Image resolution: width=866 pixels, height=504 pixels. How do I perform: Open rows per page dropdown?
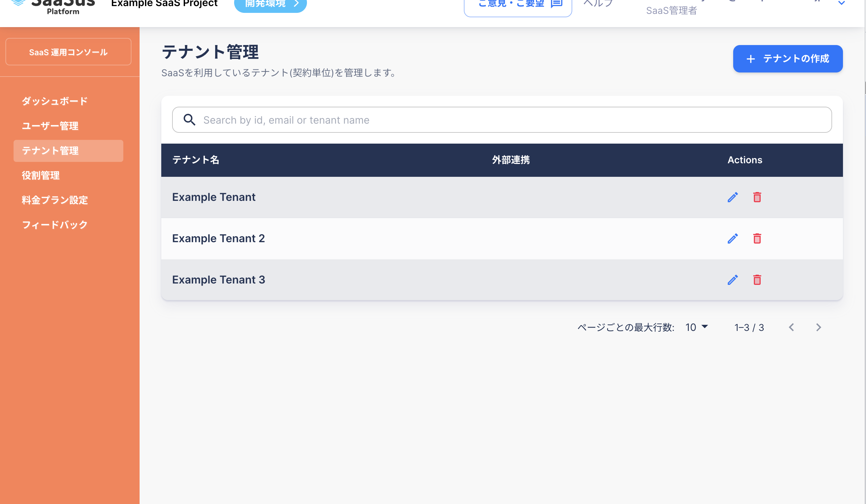pyautogui.click(x=696, y=327)
